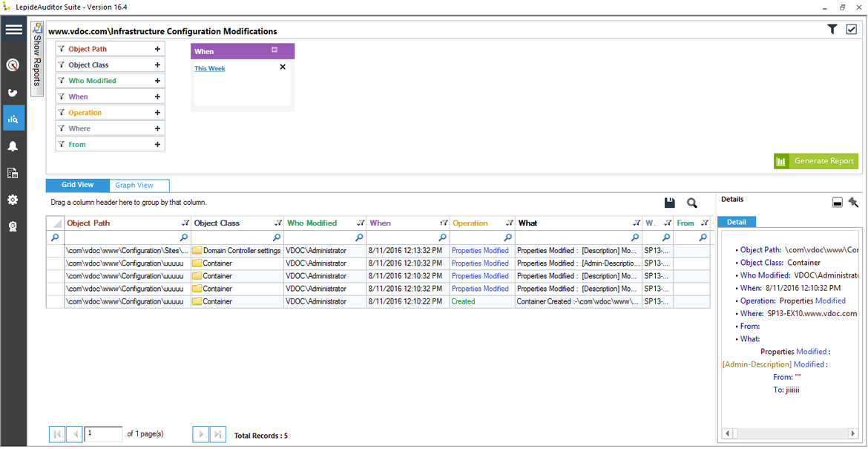The width and height of the screenshot is (868, 449).
Task: Go to the first page
Action: pos(57,434)
